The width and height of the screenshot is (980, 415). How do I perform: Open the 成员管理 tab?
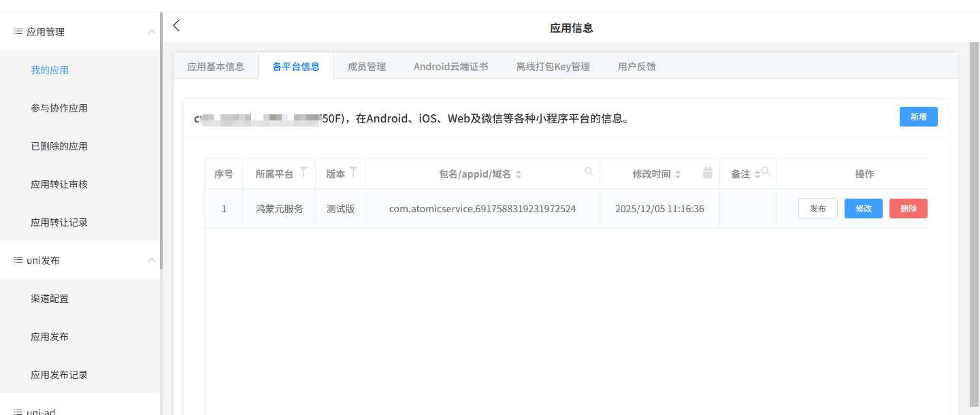[367, 67]
